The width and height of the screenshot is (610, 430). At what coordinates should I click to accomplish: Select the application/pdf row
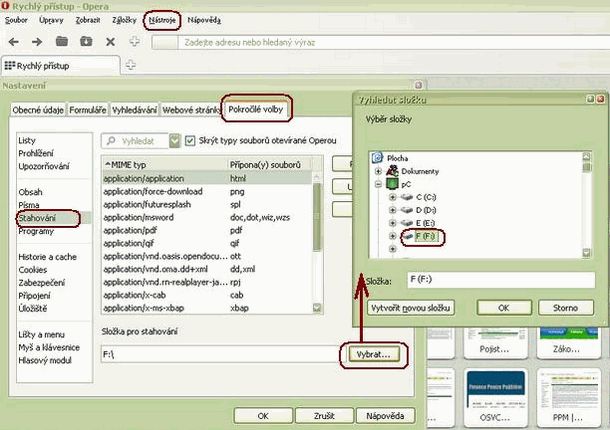coord(207,230)
